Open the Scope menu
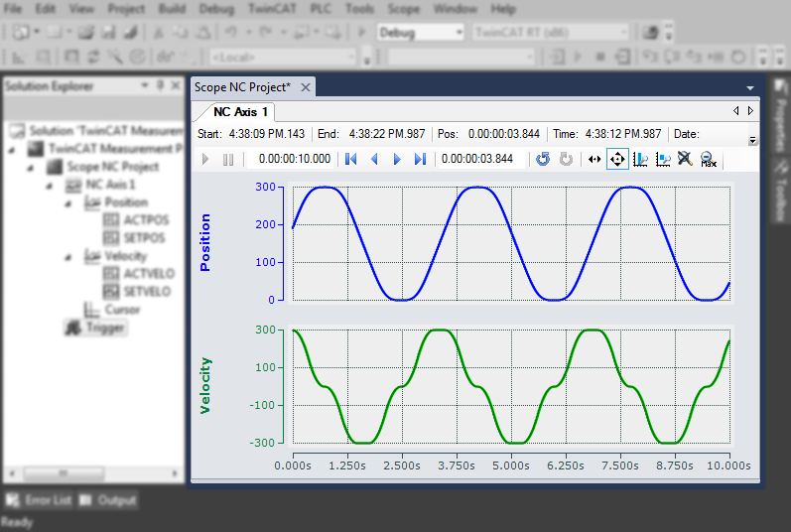791x532 pixels. (x=404, y=9)
